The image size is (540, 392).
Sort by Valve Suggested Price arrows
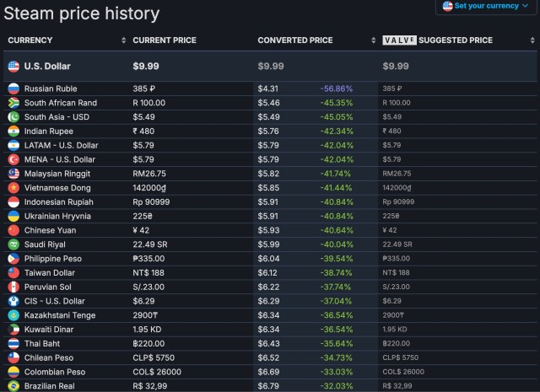point(532,40)
